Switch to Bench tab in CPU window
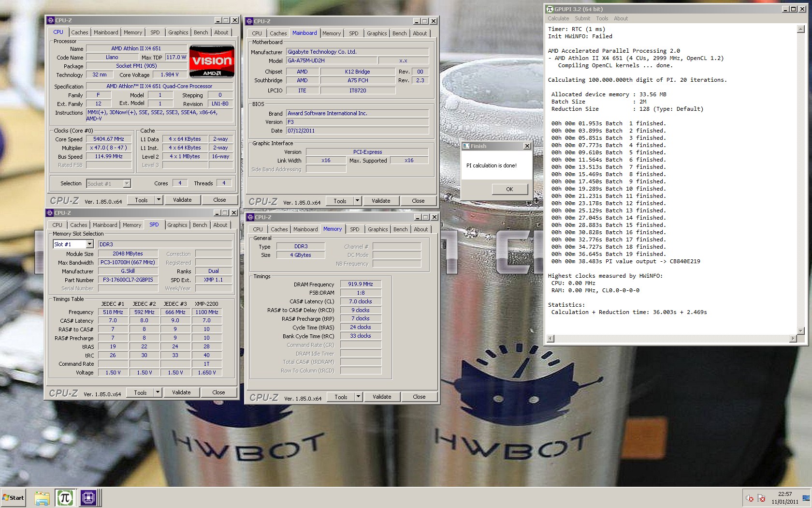 201,32
